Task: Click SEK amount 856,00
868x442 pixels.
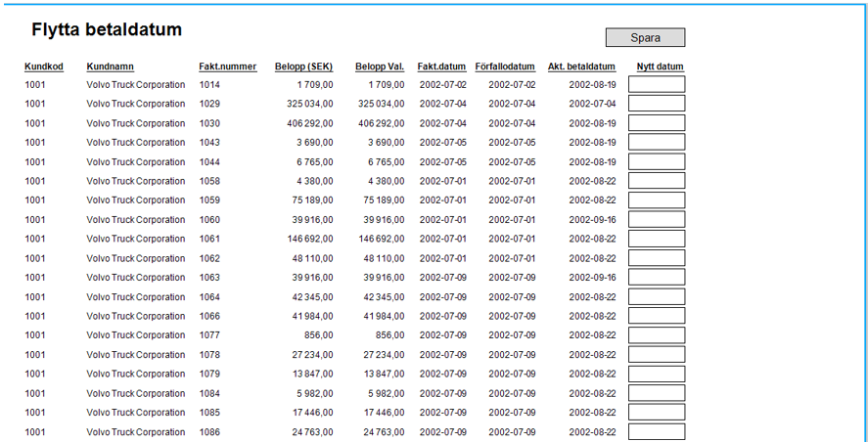Action: (319, 335)
